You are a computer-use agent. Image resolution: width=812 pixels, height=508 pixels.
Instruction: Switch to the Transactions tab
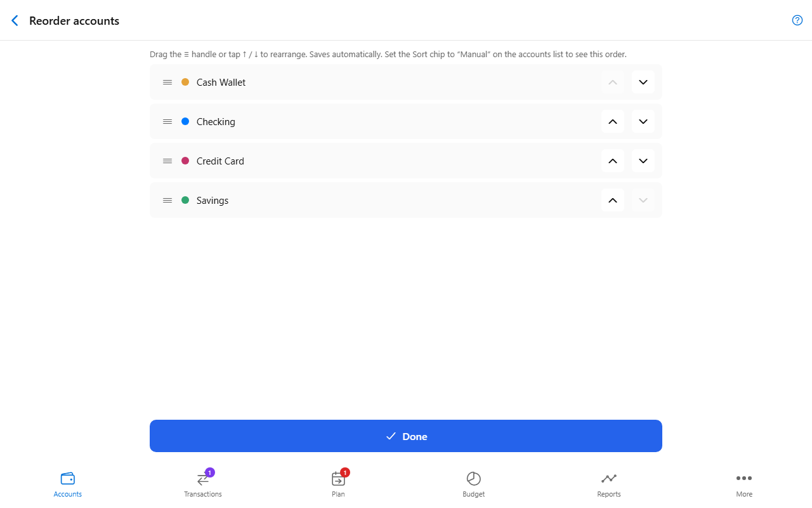click(203, 485)
